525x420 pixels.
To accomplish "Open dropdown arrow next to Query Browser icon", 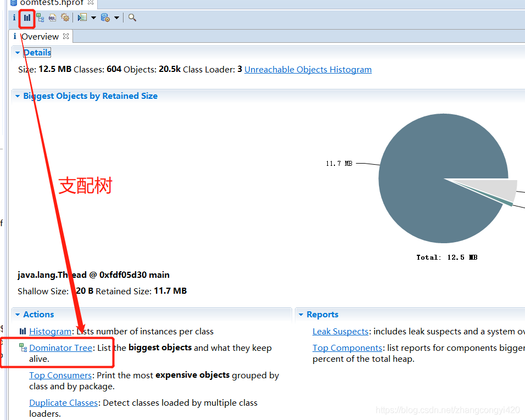I will (116, 18).
